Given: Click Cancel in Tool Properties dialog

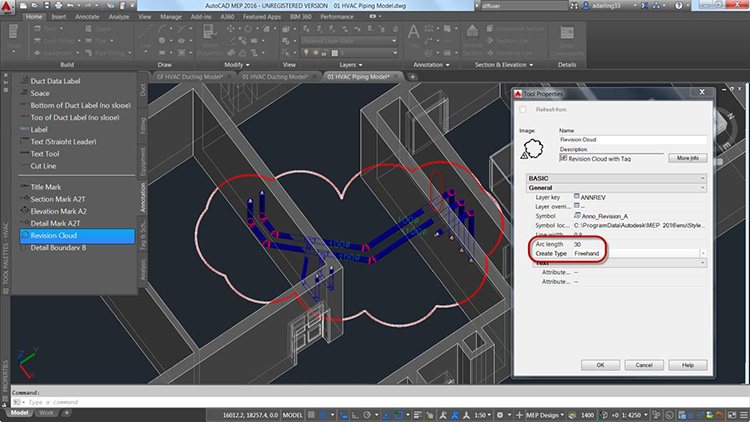Looking at the screenshot, I should (644, 365).
